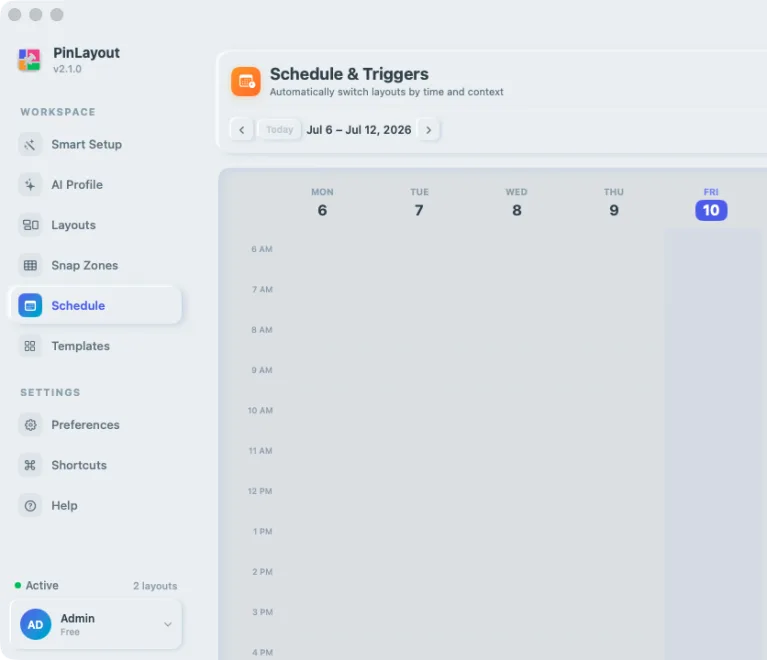The image size is (767, 660).
Task: Click the Templates icon in sidebar
Action: tap(30, 346)
